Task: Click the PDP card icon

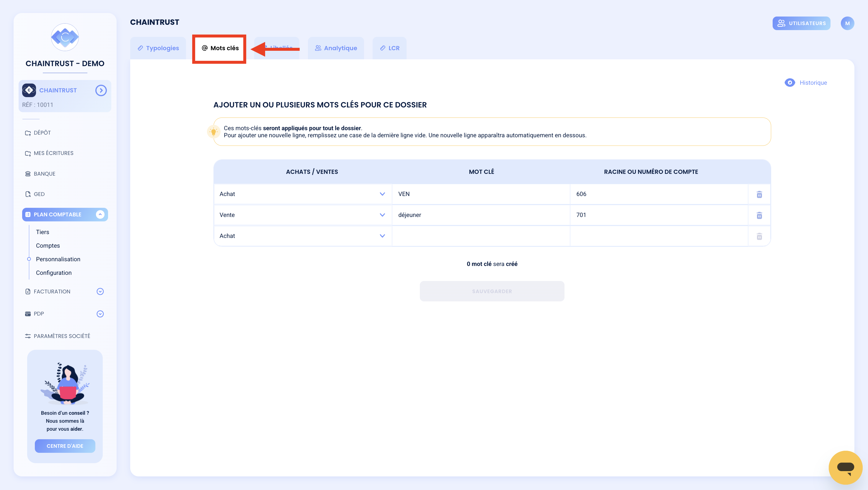Action: pyautogui.click(x=28, y=314)
